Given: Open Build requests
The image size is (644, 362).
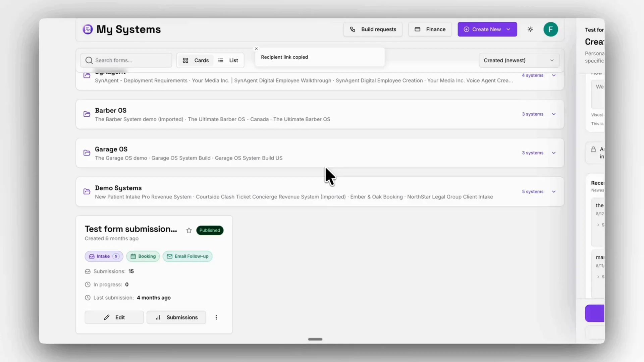Looking at the screenshot, I should coord(373,29).
